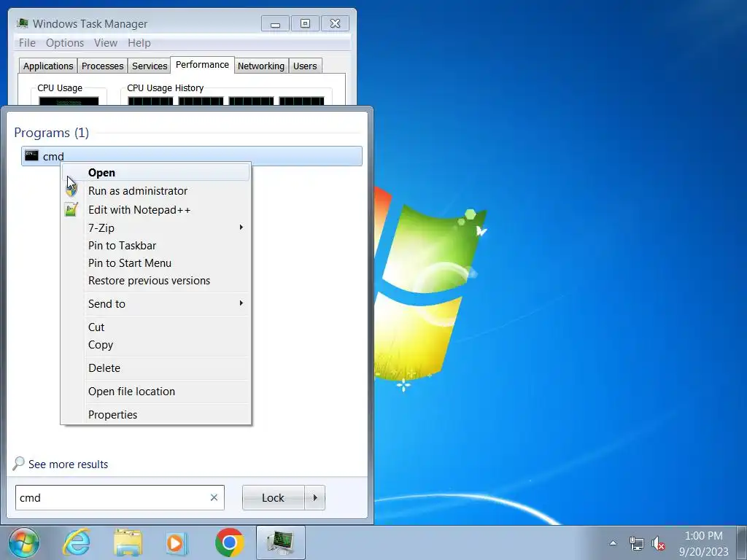Open Task Manager View menu
The image size is (747, 560).
(x=106, y=43)
